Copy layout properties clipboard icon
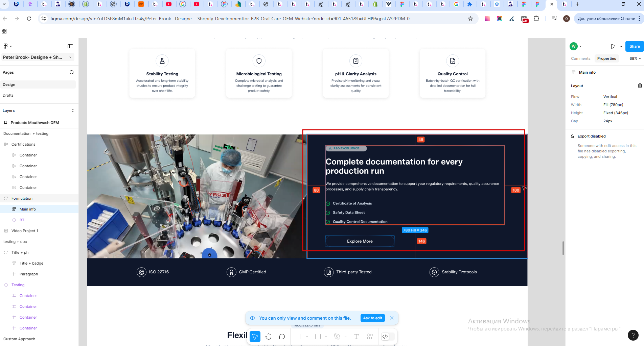 (640, 86)
